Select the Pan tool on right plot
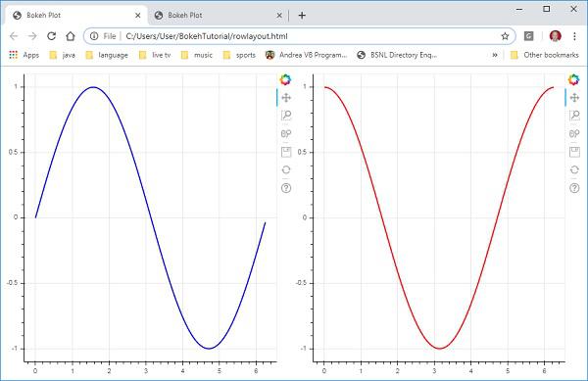The width and height of the screenshot is (588, 381). point(574,98)
